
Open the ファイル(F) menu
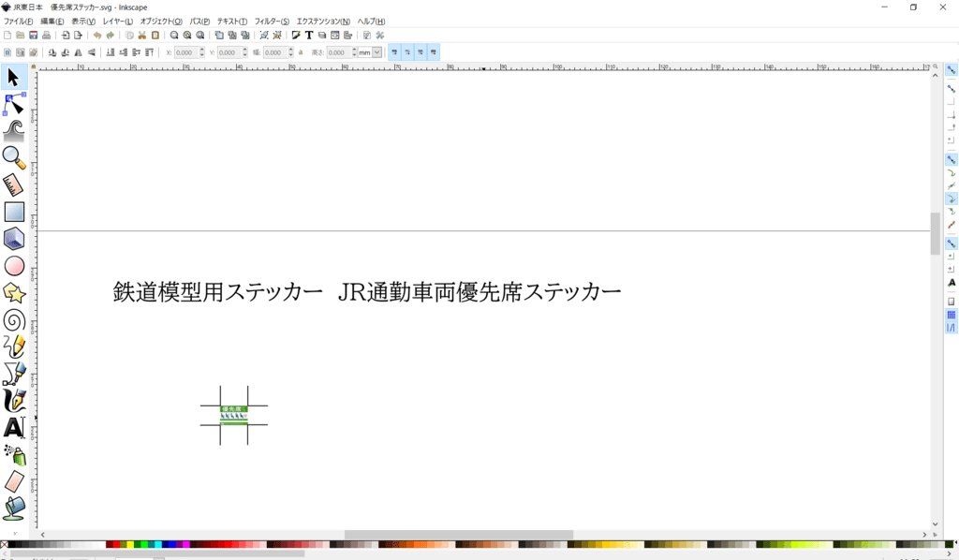[x=19, y=22]
